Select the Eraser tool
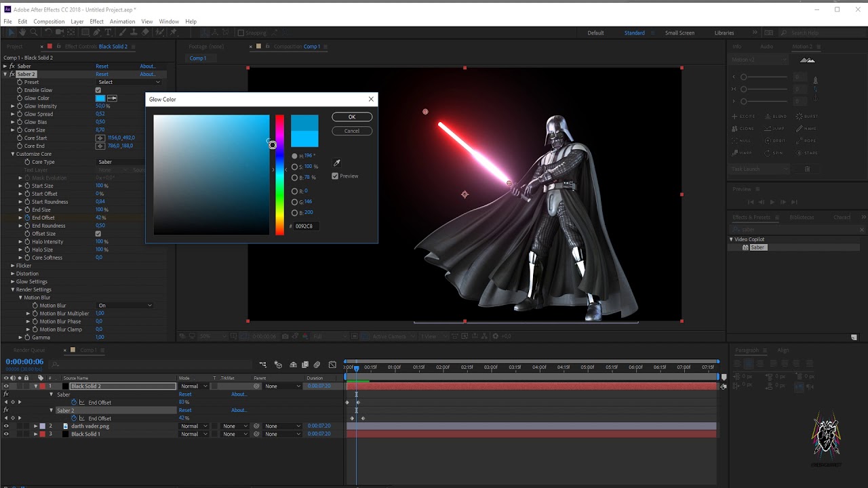 pyautogui.click(x=145, y=33)
